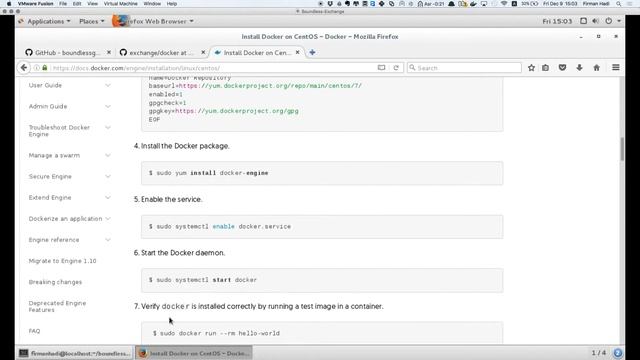Open Breaking changes sidebar link
This screenshot has width=640, height=360.
tap(55, 282)
